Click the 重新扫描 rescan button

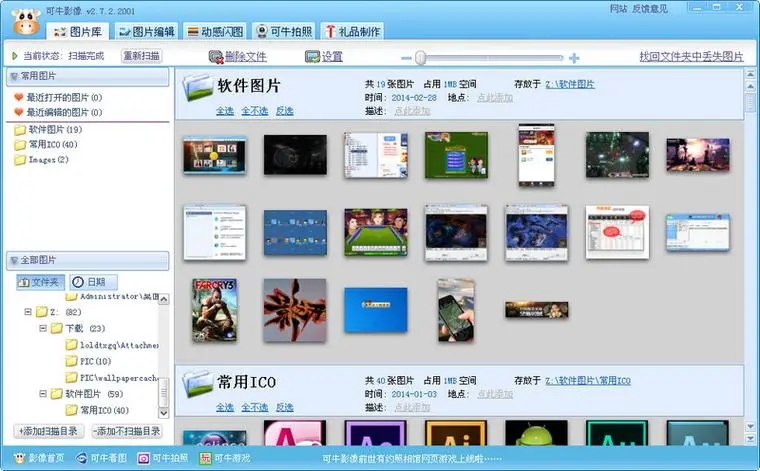coord(141,57)
